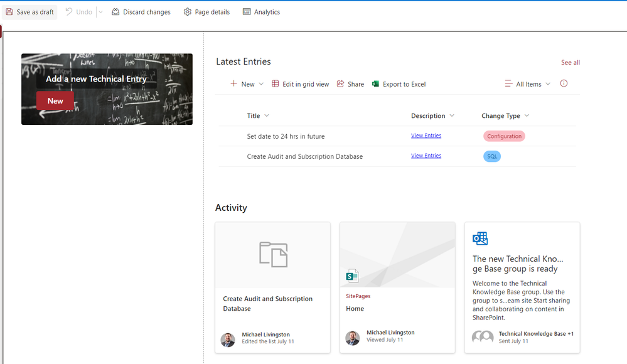Open the Home SitePages activity card
Image resolution: width=627 pixels, height=364 pixels.
point(397,287)
